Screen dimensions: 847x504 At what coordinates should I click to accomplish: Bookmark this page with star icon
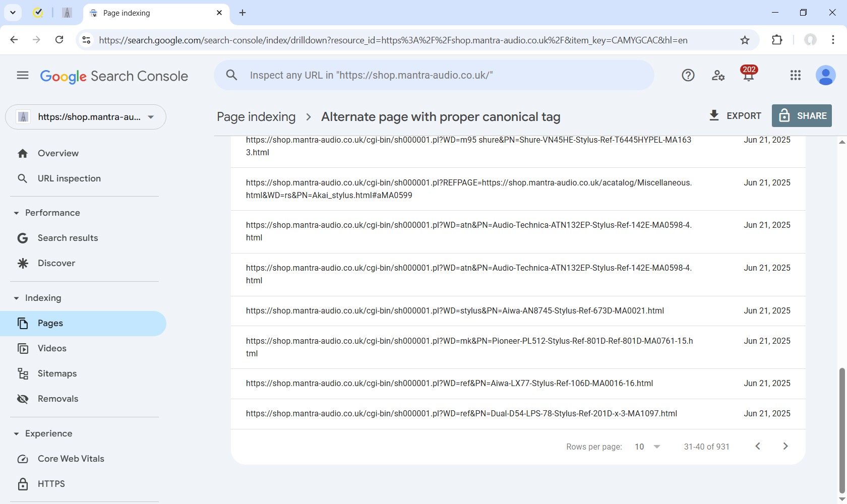tap(745, 40)
